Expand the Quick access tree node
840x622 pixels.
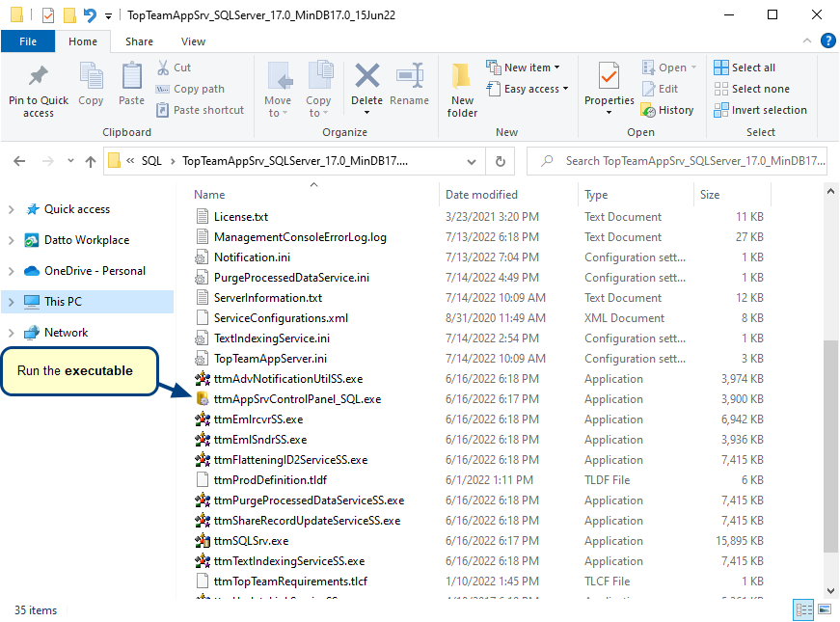(x=12, y=209)
